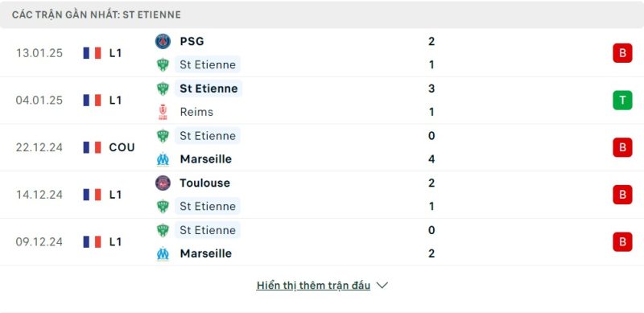
Task: Open the PSG team name
Action: (192, 42)
